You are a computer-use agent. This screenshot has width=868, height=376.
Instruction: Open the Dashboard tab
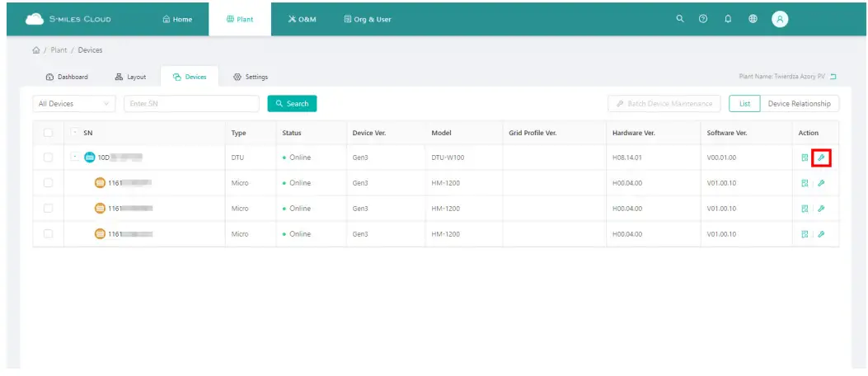[67, 77]
